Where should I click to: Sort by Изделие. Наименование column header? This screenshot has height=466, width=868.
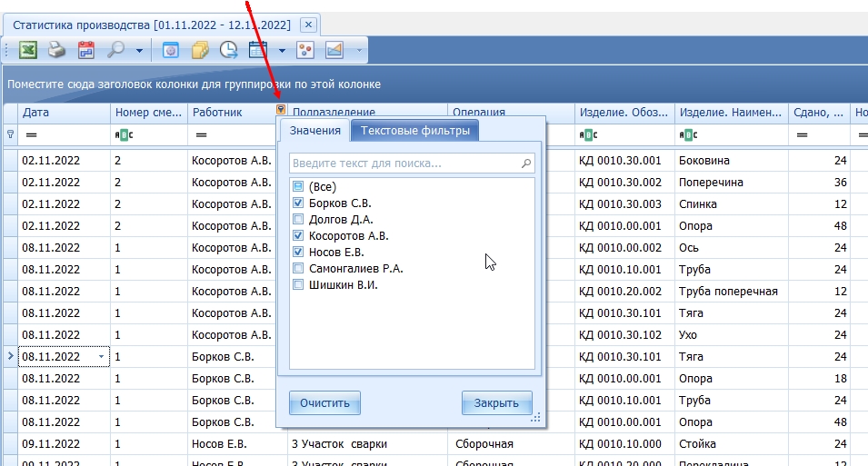(732, 113)
